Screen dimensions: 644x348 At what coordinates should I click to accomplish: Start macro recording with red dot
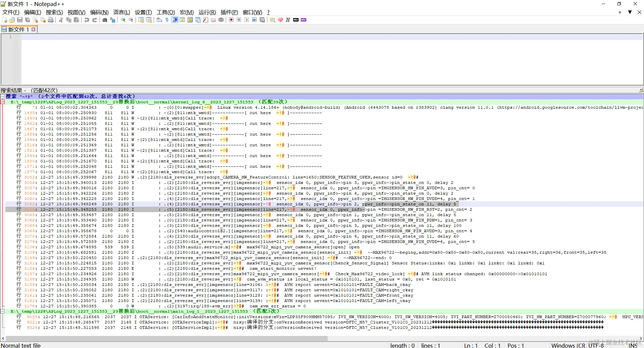click(x=231, y=20)
